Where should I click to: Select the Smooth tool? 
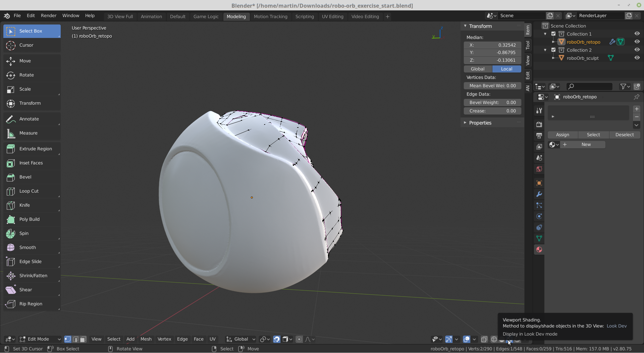click(x=32, y=247)
